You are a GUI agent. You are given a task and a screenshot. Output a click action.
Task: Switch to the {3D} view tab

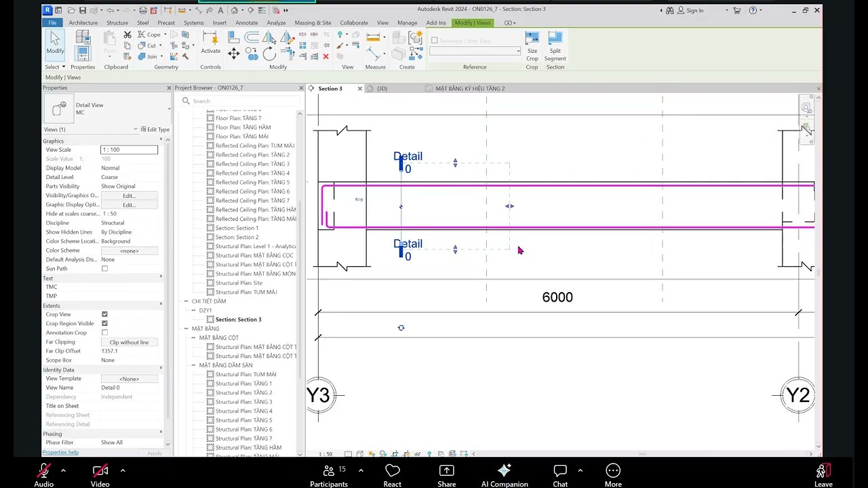382,89
